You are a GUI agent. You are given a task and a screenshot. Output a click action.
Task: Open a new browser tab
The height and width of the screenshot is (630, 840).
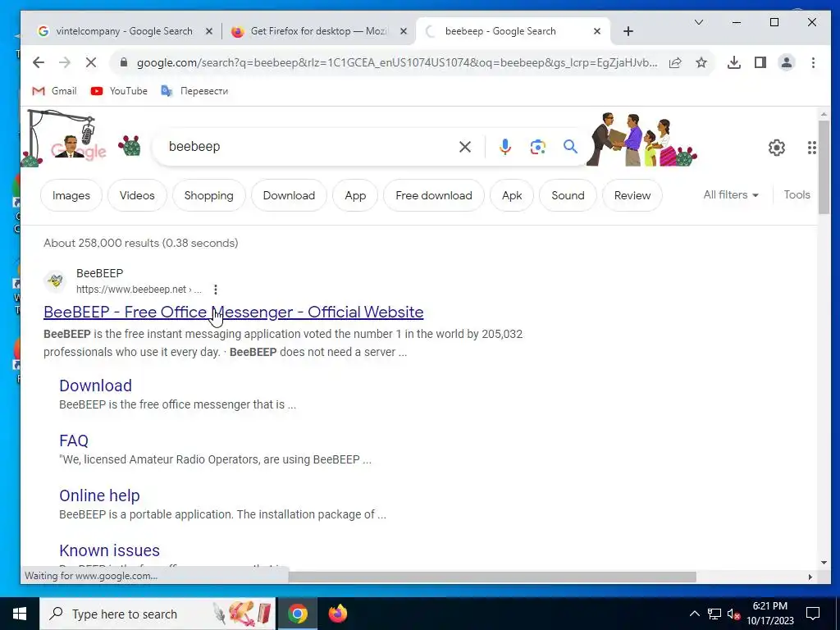pyautogui.click(x=628, y=32)
